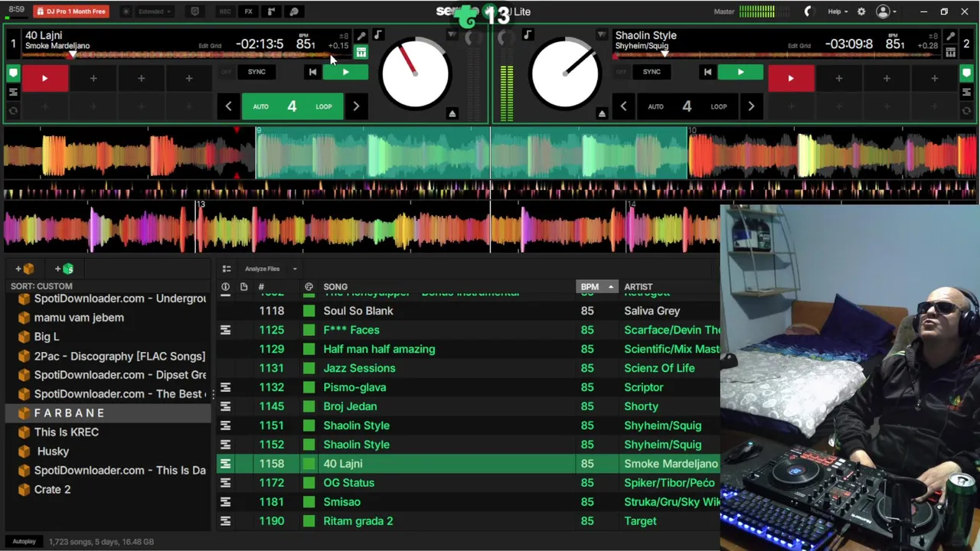Toggle deck 2 keyboard keylock icon

(x=950, y=52)
